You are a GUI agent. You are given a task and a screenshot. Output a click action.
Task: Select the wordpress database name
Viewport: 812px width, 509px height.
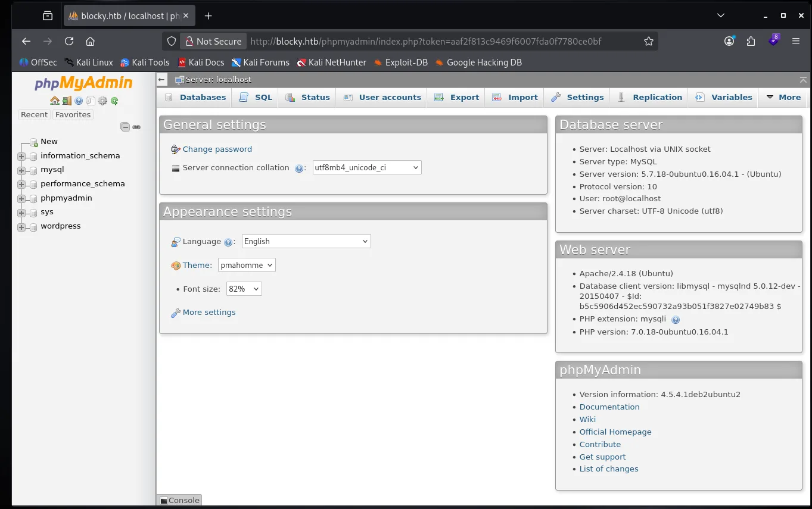pos(61,226)
